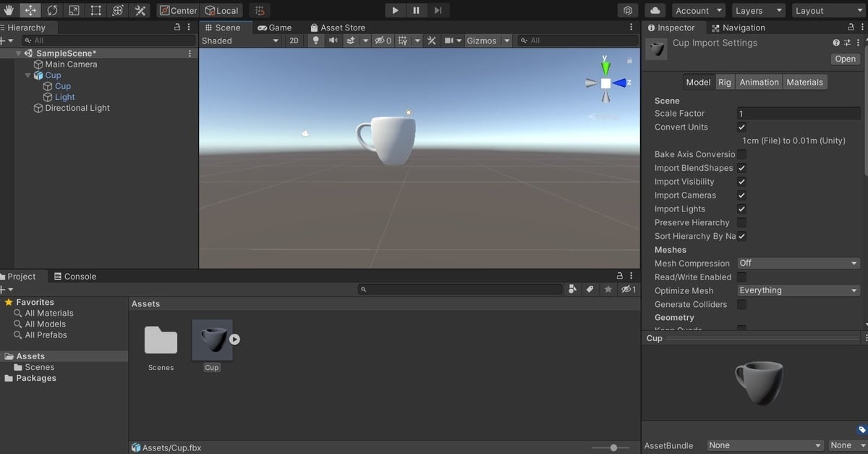The image size is (868, 454).
Task: Select All Materials under Favorites
Action: [48, 313]
